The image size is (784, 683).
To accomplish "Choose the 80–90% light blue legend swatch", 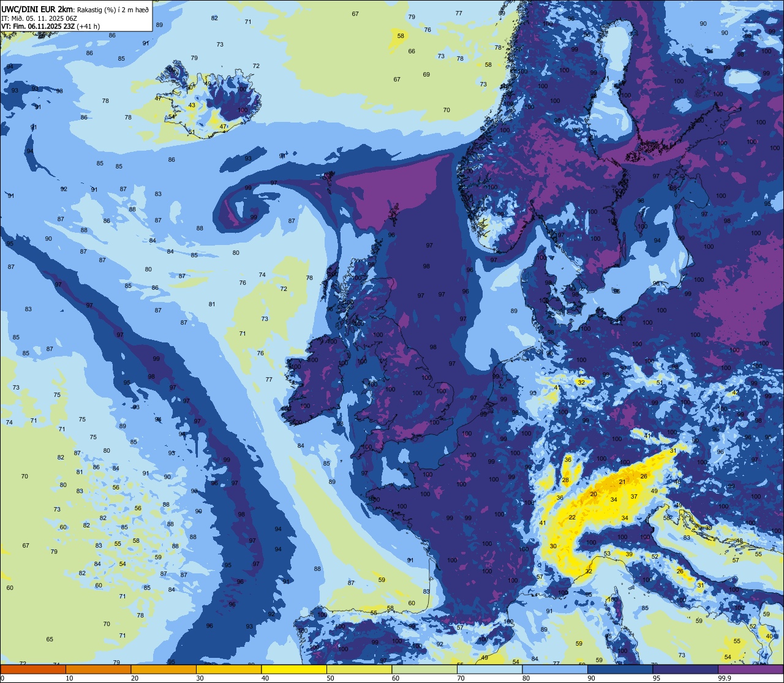I will coord(555,669).
